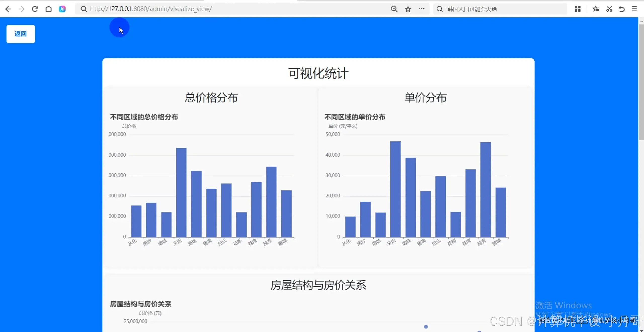The height and width of the screenshot is (332, 644).
Task: Click the restore/undo arrow icon
Action: pos(622,9)
